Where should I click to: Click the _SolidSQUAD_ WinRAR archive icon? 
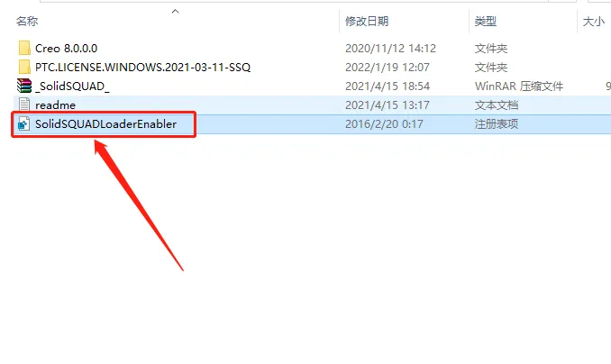24,86
